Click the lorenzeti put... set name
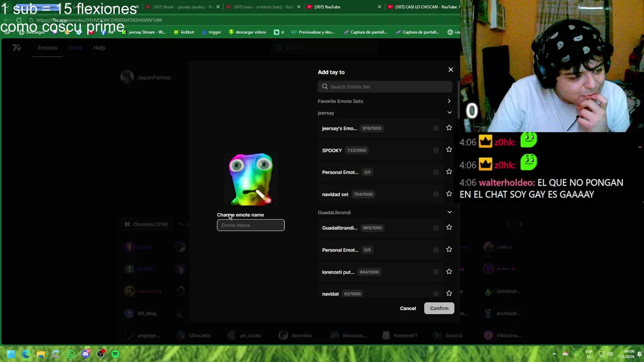The height and width of the screenshot is (362, 644). coord(338,272)
